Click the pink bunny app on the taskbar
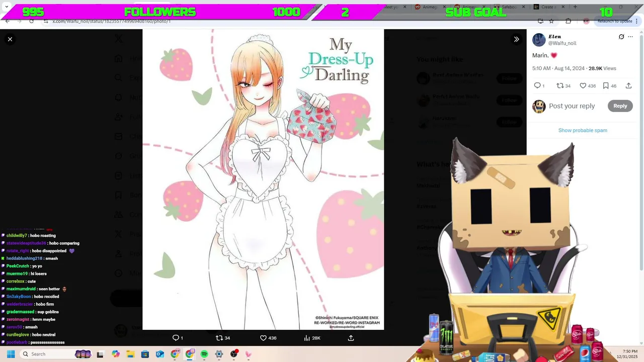Viewport: 644px width, 362px height. coord(248,354)
